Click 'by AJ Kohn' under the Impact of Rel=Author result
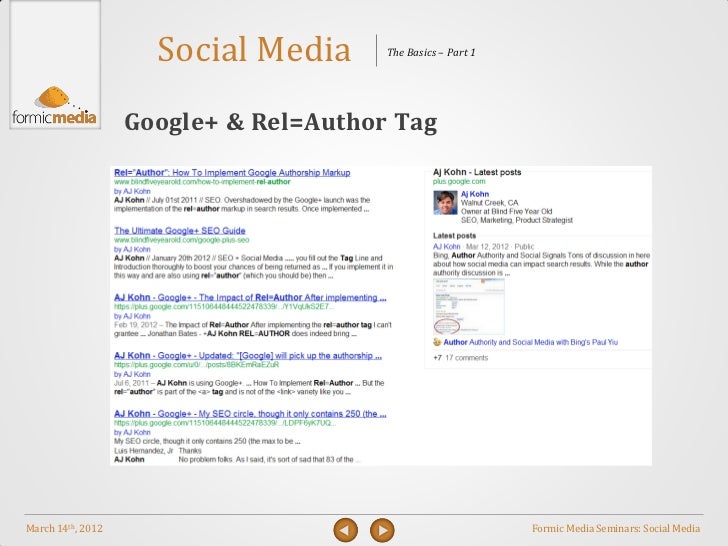Viewport: 728px width, 546px height. point(132,316)
